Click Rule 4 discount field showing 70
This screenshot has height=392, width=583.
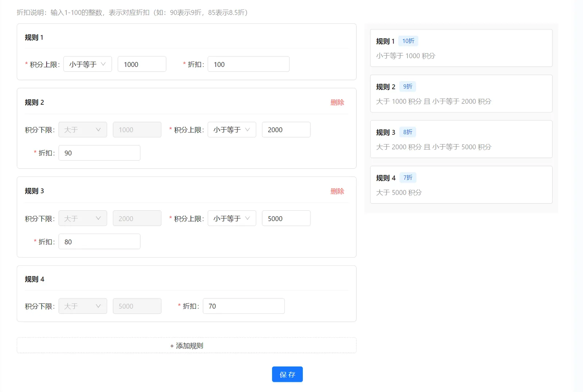click(243, 306)
